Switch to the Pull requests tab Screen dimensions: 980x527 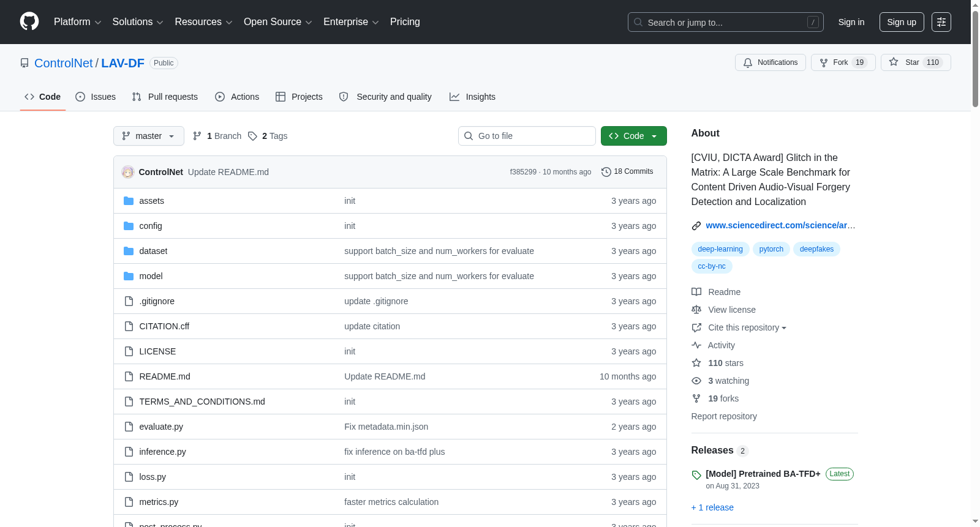165,97
